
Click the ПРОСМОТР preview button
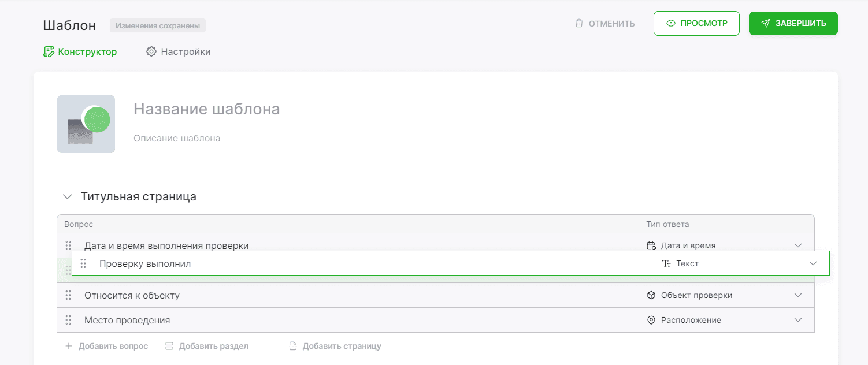(x=696, y=24)
